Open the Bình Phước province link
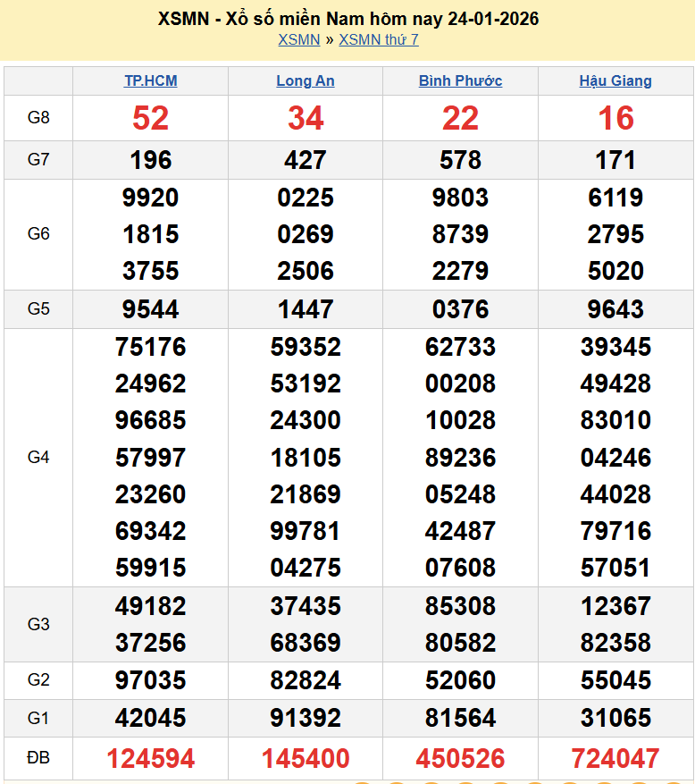 click(x=460, y=80)
